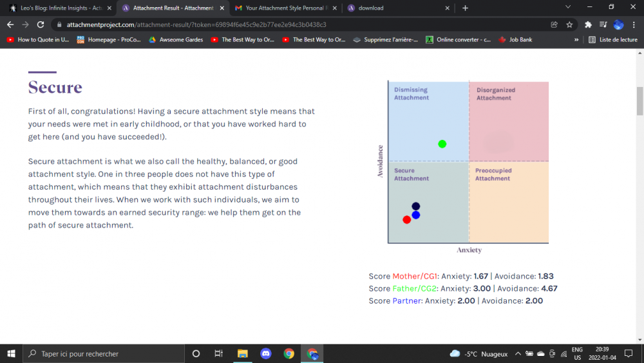The width and height of the screenshot is (644, 363).
Task: Open the tab search dropdown arrow
Action: point(568,7)
